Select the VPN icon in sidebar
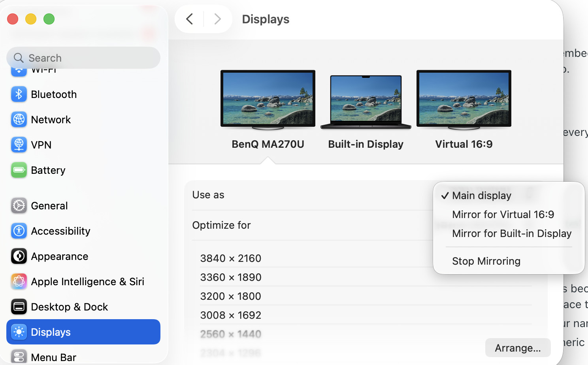The image size is (588, 365). click(x=19, y=145)
